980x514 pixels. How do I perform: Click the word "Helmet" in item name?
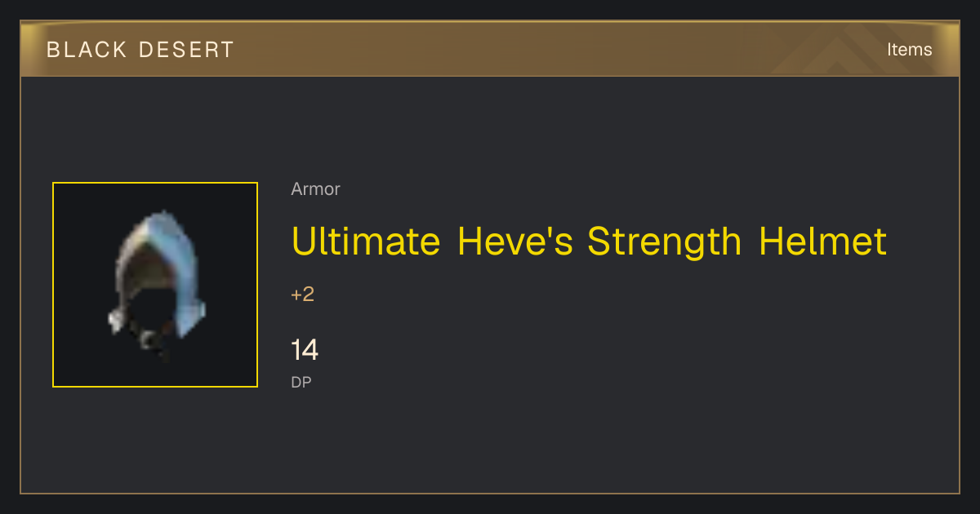(822, 241)
